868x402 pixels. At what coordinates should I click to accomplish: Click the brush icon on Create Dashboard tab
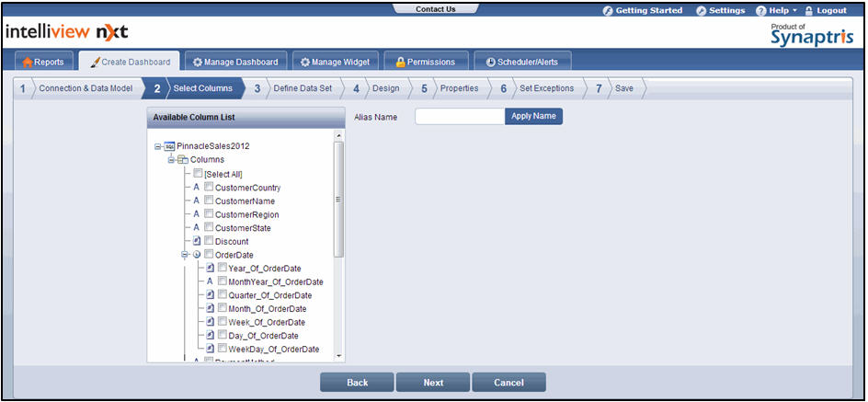click(96, 62)
